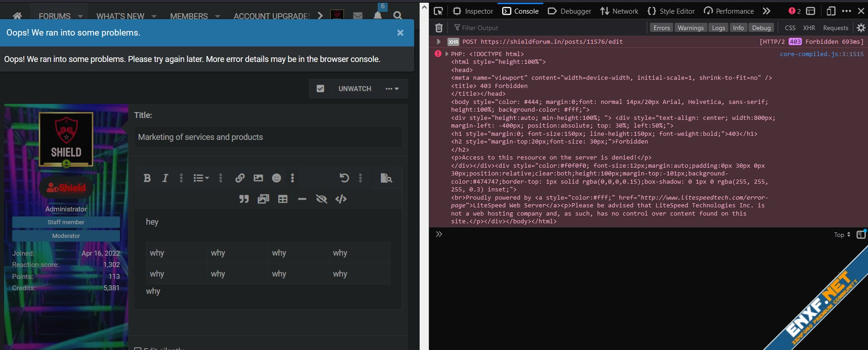Clear console output with trash icon
868x350 pixels.
point(439,28)
